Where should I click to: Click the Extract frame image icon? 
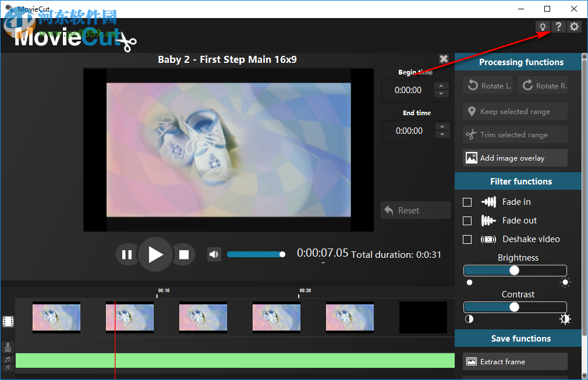470,361
